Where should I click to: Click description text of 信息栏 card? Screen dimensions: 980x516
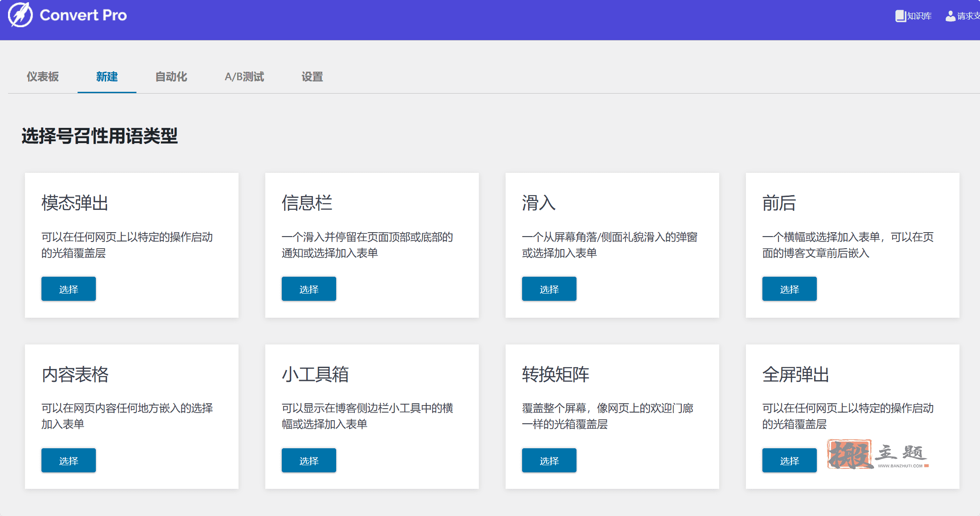point(367,245)
